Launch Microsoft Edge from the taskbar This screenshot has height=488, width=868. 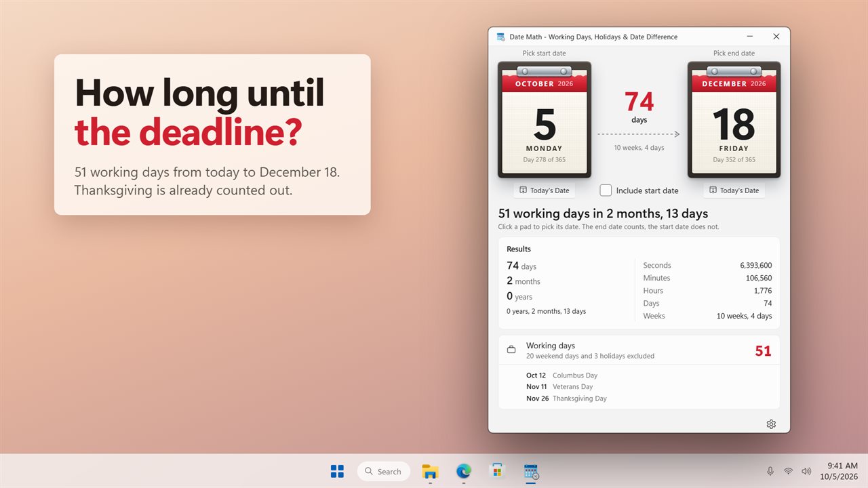(464, 471)
